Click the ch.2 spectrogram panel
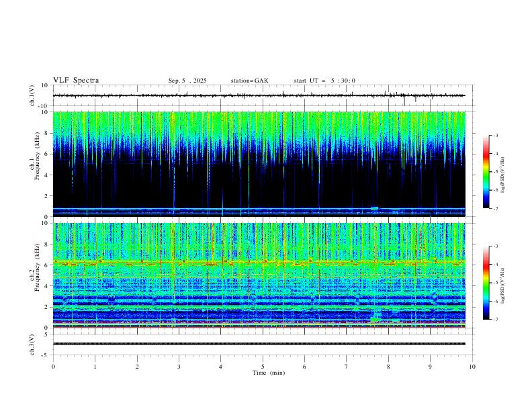The image size is (532, 411). pyautogui.click(x=259, y=275)
